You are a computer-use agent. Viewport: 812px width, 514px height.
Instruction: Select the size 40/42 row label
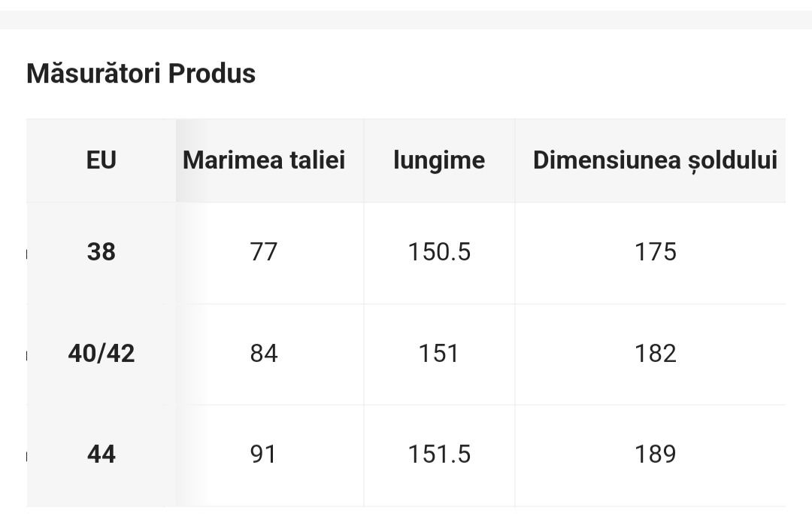(101, 354)
